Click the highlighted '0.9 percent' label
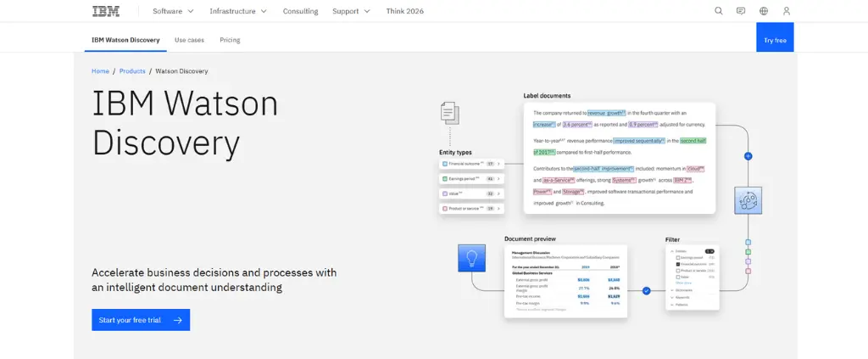 click(x=643, y=125)
